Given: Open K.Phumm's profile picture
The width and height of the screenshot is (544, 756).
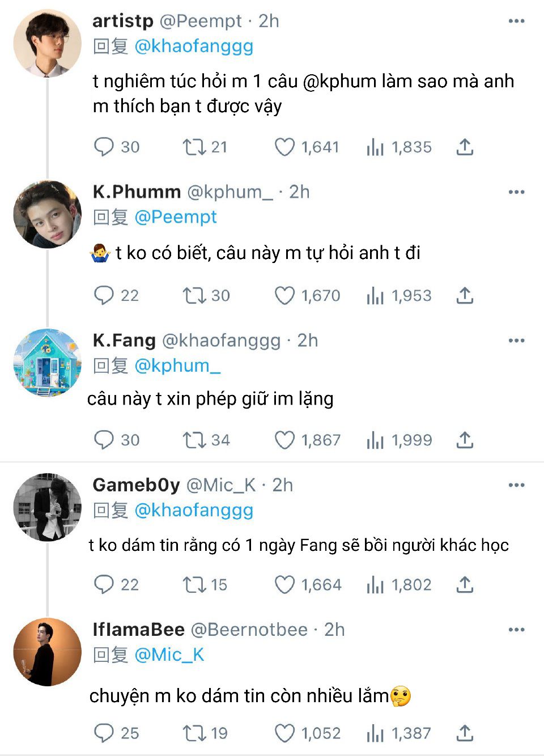Looking at the screenshot, I should pos(48,214).
